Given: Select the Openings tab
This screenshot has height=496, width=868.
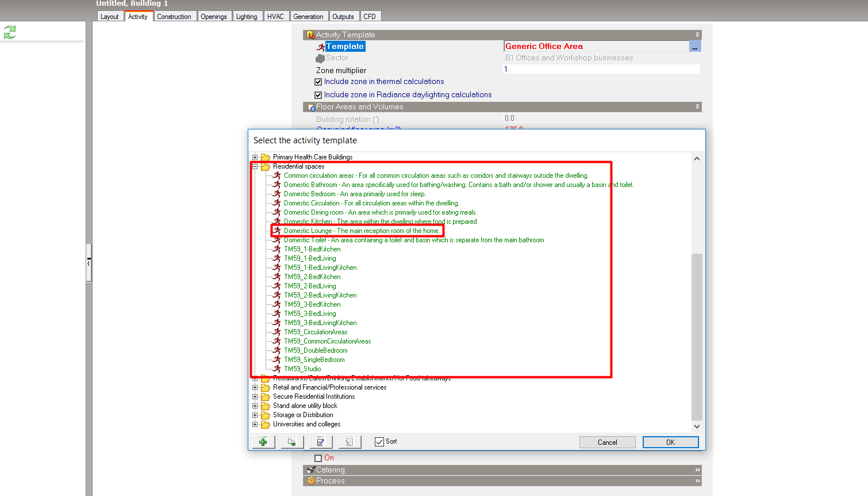Looking at the screenshot, I should 214,17.
